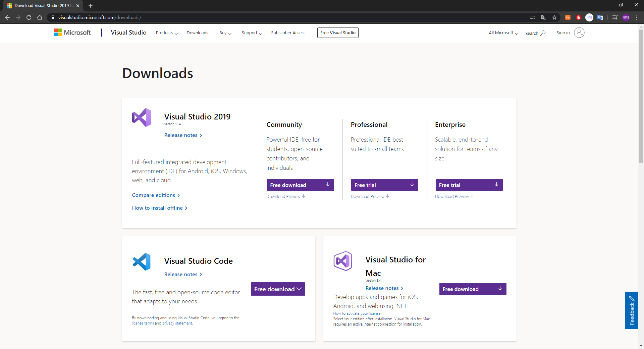Open the translate page icon in address bar
The height and width of the screenshot is (349, 644).
pyautogui.click(x=544, y=17)
